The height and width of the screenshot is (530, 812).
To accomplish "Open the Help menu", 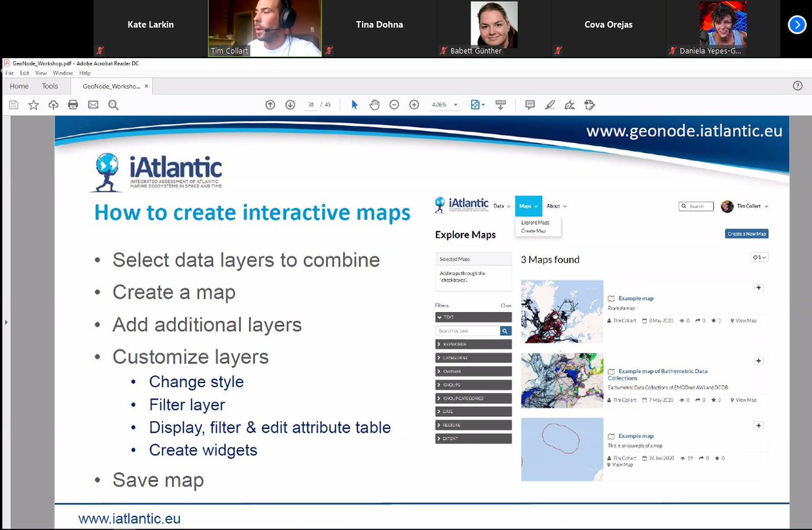I will pyautogui.click(x=85, y=73).
